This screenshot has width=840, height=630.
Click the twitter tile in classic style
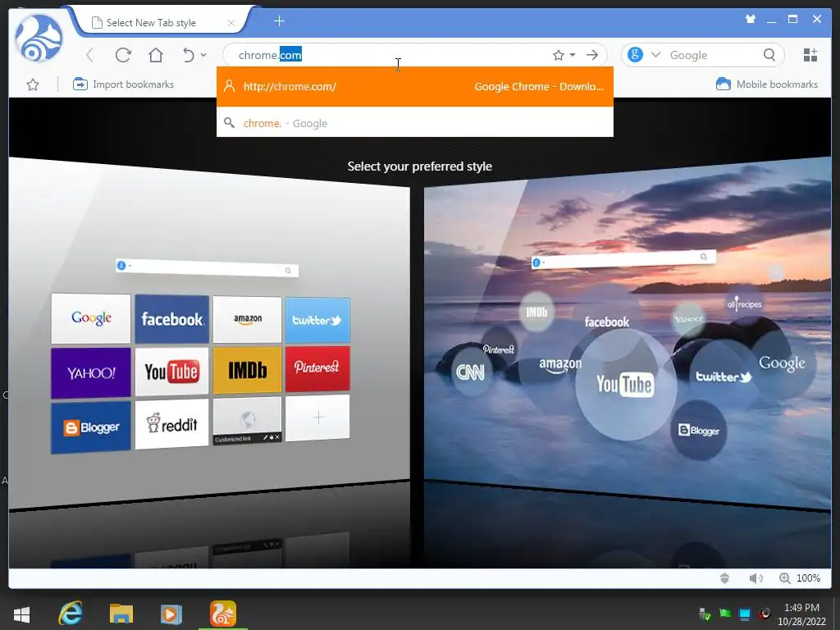(x=317, y=321)
